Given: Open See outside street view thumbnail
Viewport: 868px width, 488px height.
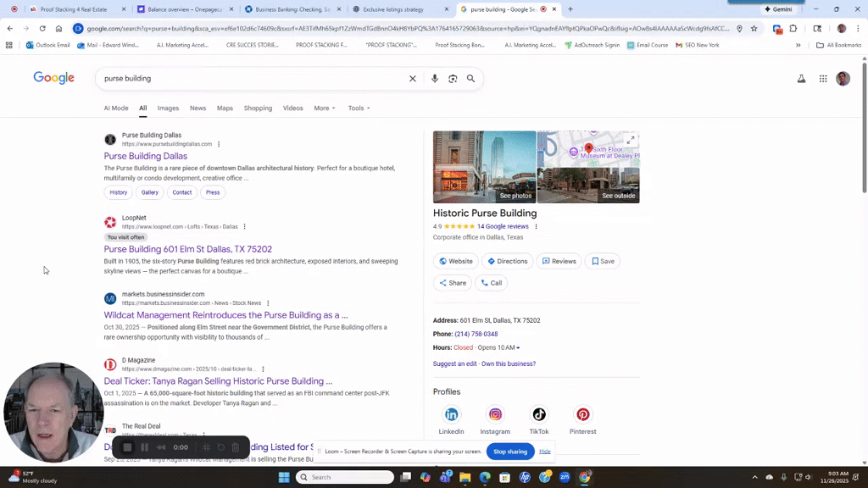Looking at the screenshot, I should tap(588, 186).
